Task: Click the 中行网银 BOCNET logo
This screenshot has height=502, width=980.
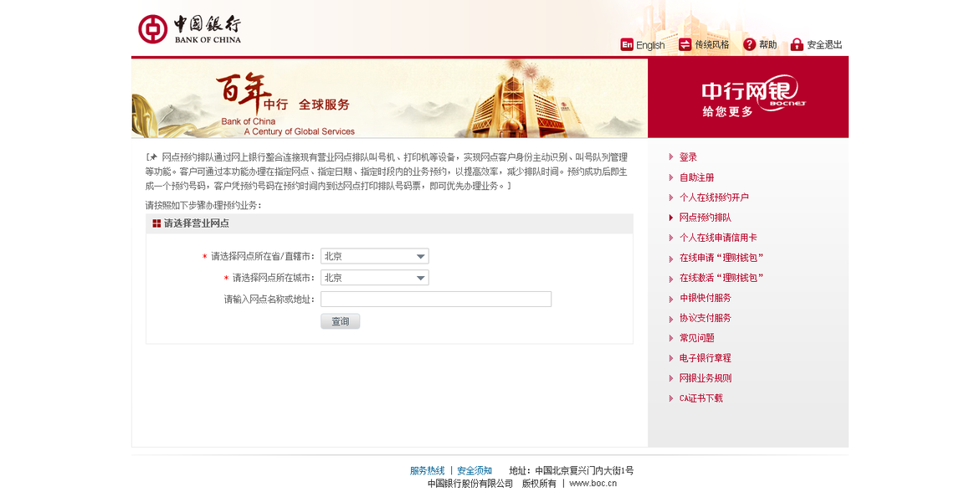Action: coord(753,98)
